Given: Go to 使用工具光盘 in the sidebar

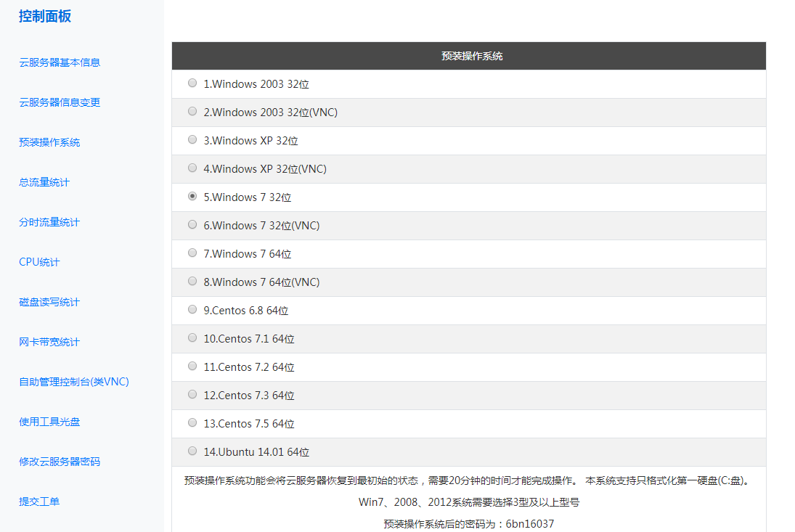Looking at the screenshot, I should click(x=49, y=422).
